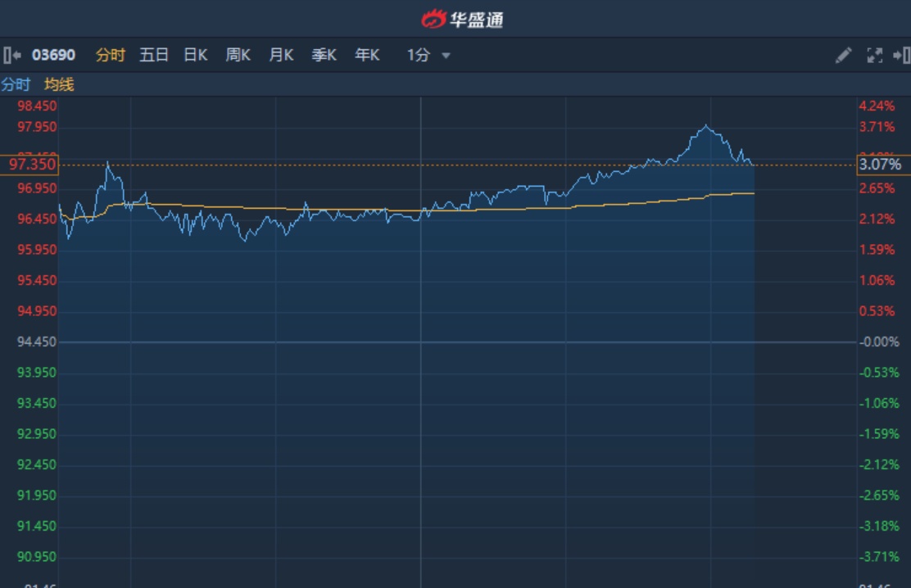Click the 1分 minute interval label
Viewport: 911px width, 588px height.
[x=418, y=56]
